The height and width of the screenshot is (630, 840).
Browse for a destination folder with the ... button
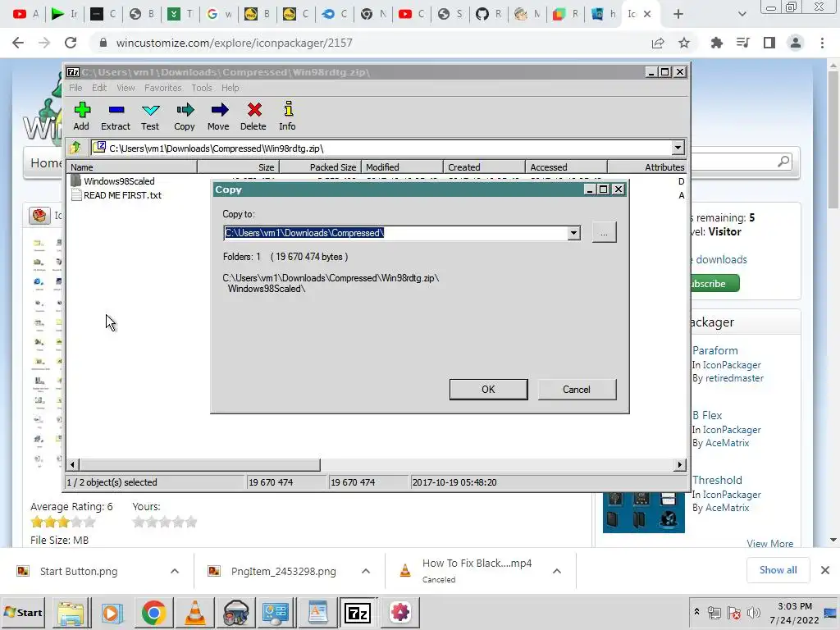(x=604, y=233)
